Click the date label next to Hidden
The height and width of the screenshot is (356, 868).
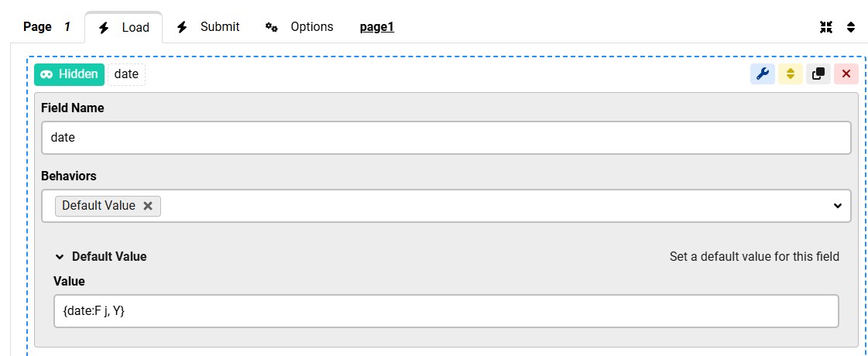point(126,74)
